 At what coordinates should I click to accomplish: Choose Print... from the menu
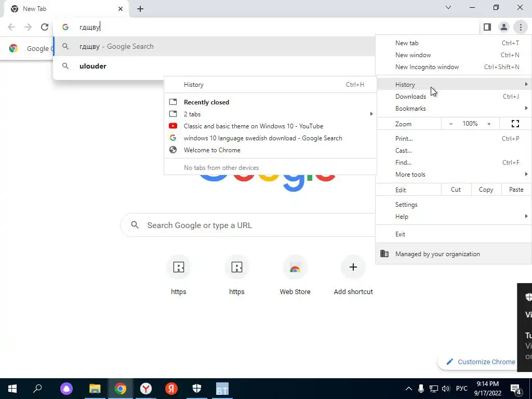454,138
